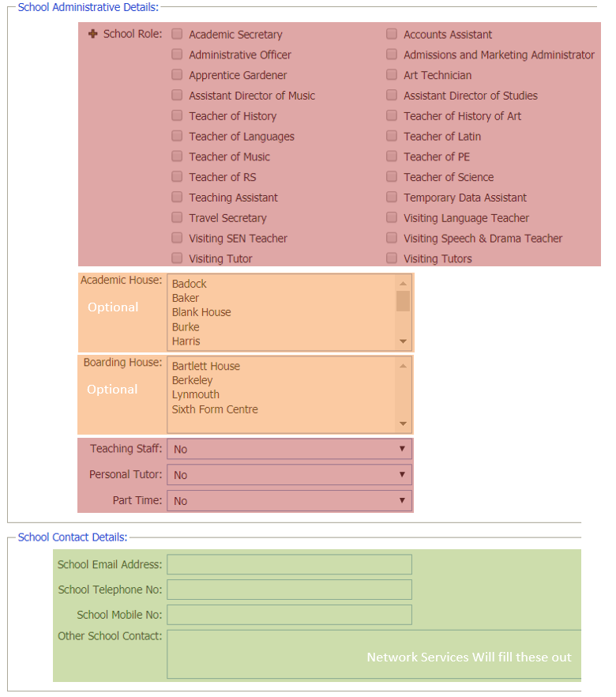Choose Blank House from Academic House list
Viewport: 616px width, 697px height.
pos(201,312)
